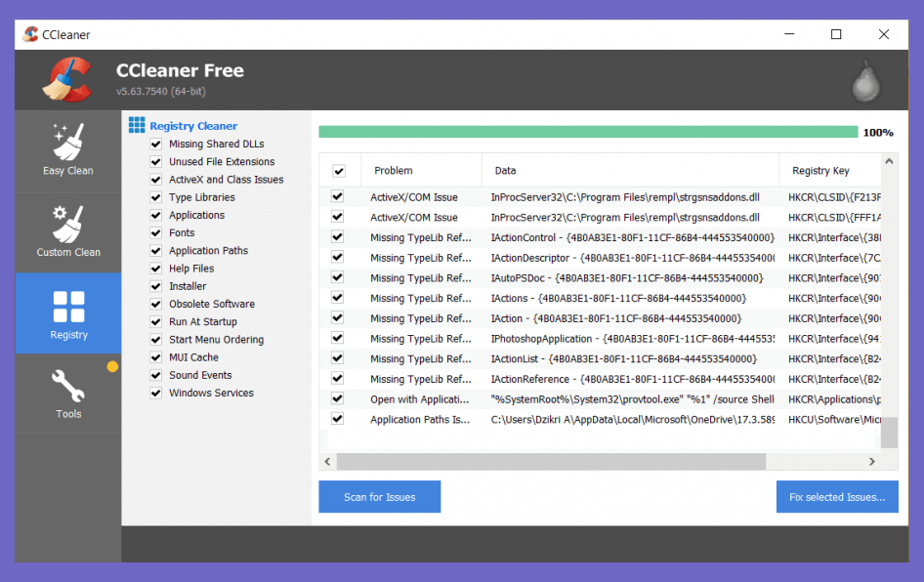
Task: Uncheck Missing Shared DLLs
Action: 156,144
